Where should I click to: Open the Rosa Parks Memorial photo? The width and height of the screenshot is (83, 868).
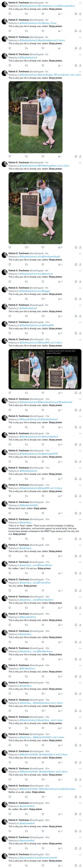click(63, 369)
